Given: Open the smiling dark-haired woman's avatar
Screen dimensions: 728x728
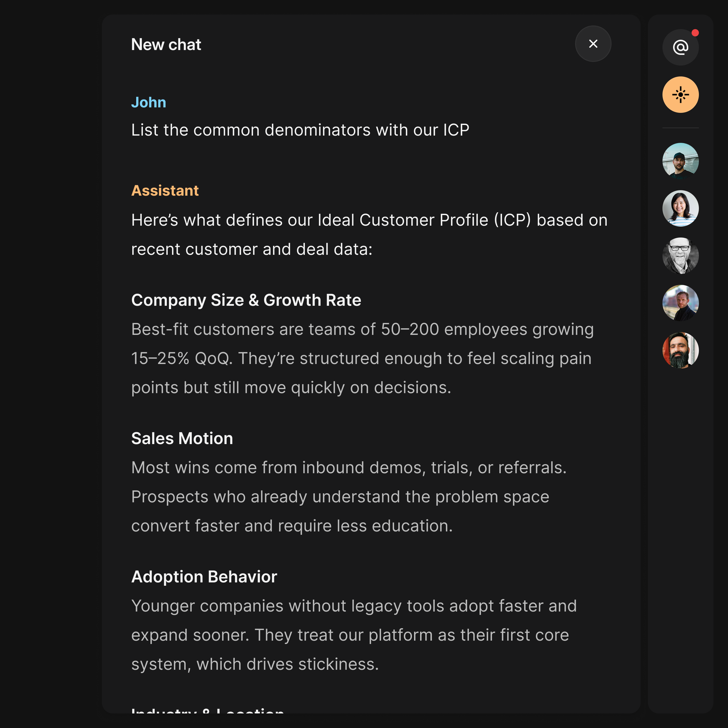Looking at the screenshot, I should click(680, 208).
